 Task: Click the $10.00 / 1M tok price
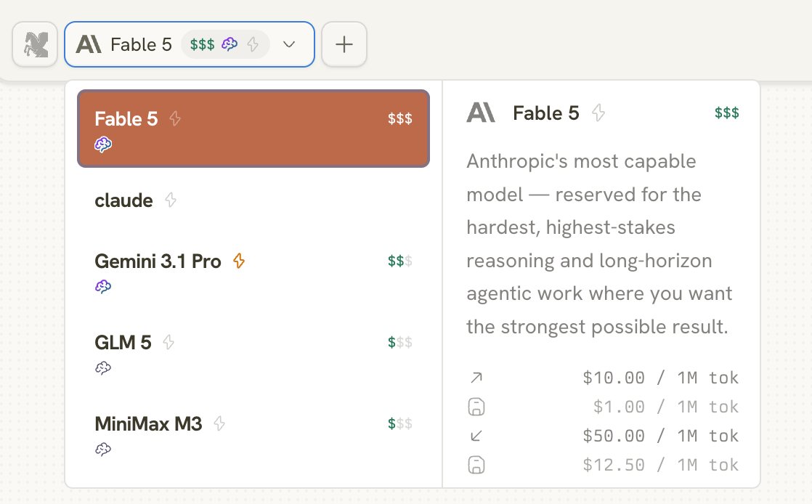(x=661, y=378)
